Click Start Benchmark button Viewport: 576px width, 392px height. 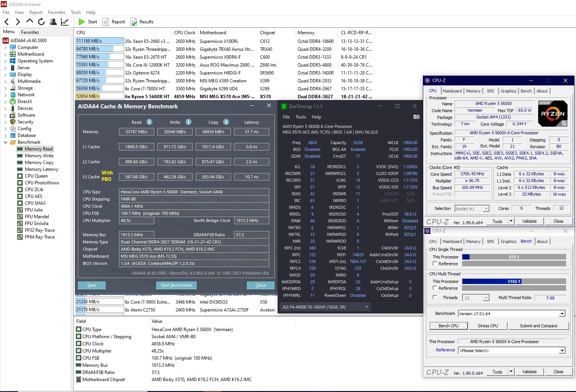point(176,285)
